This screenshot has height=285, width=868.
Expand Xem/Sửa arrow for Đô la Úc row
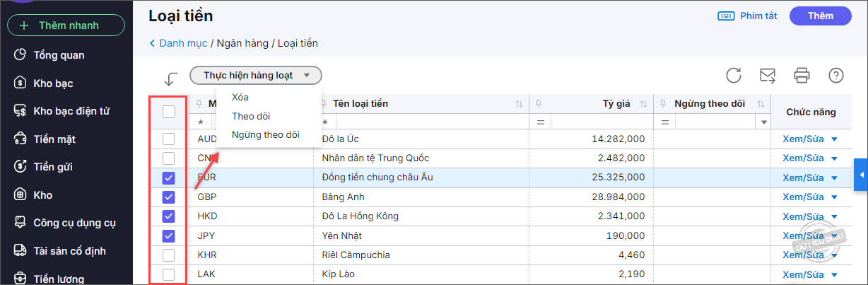click(x=834, y=139)
